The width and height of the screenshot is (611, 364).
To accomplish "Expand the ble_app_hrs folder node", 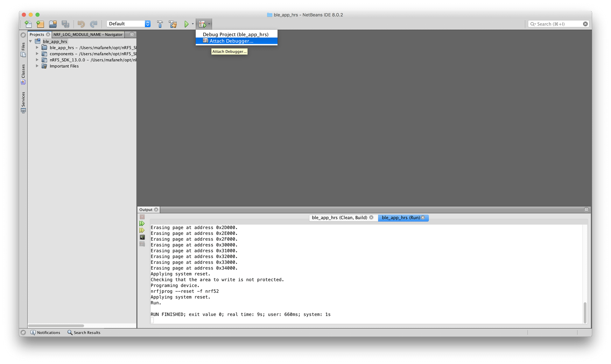I will point(37,48).
